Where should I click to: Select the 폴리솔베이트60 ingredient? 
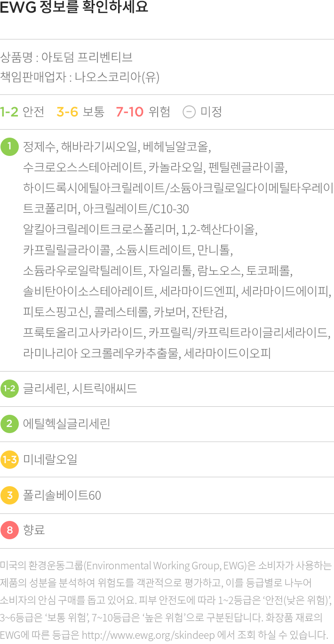pos(62,495)
